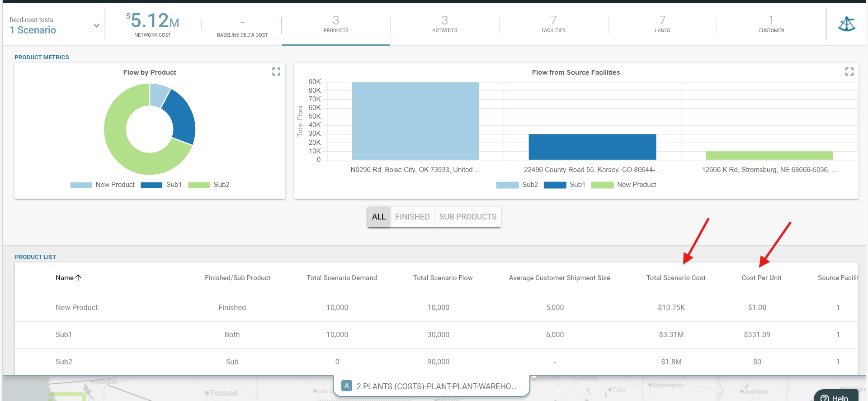Viewport: 868px width, 401px height.
Task: Switch to the Activities tab
Action: point(445,24)
